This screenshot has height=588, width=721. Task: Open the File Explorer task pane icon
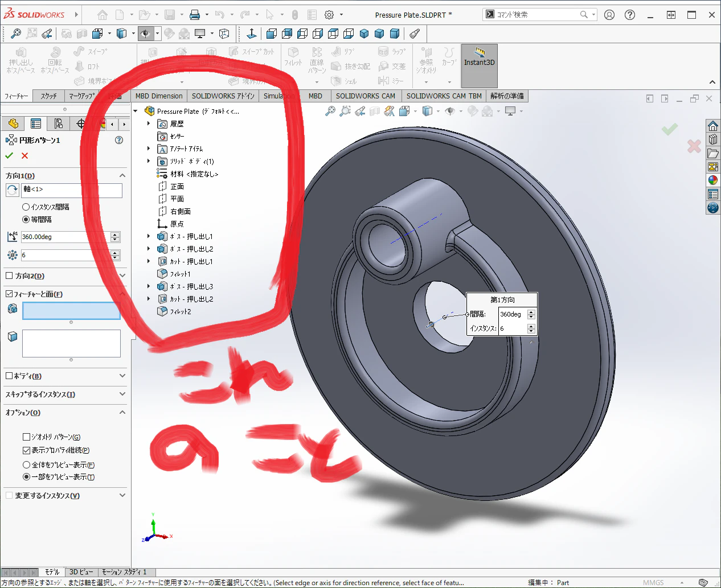tap(713, 153)
